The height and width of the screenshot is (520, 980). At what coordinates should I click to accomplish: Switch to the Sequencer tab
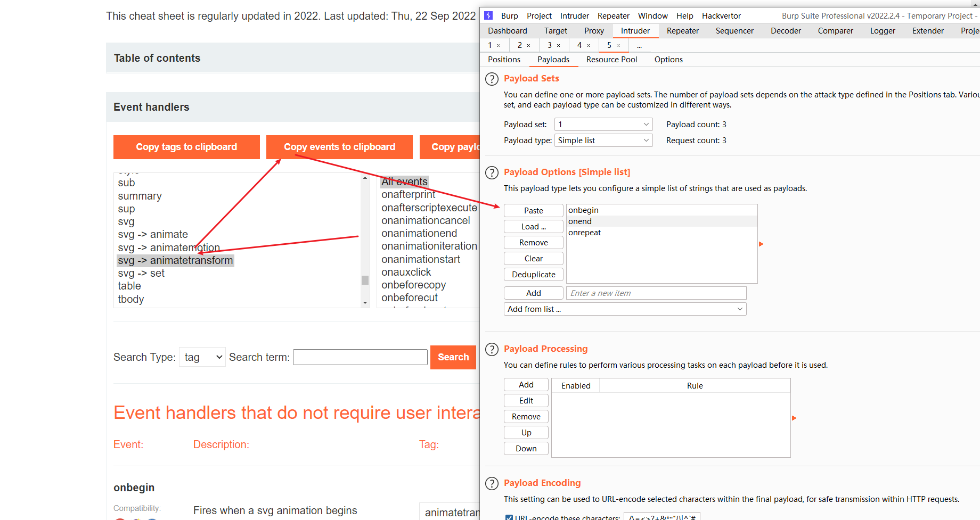pos(734,31)
